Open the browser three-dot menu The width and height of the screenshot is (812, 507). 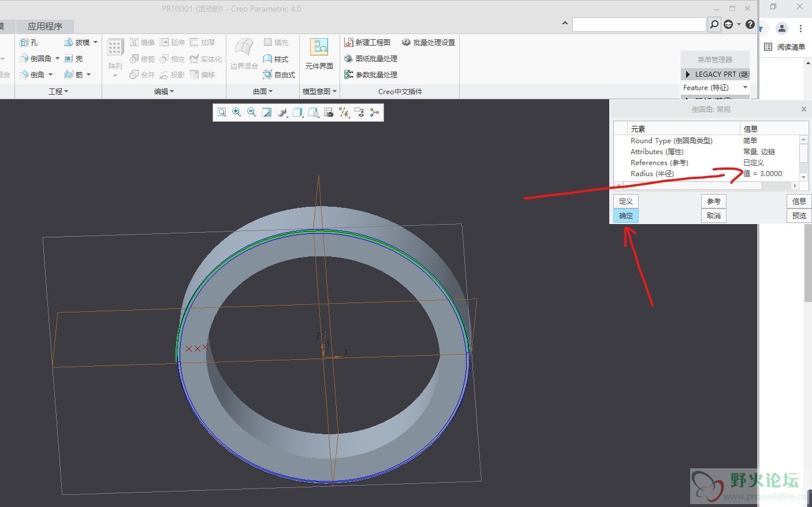800,28
